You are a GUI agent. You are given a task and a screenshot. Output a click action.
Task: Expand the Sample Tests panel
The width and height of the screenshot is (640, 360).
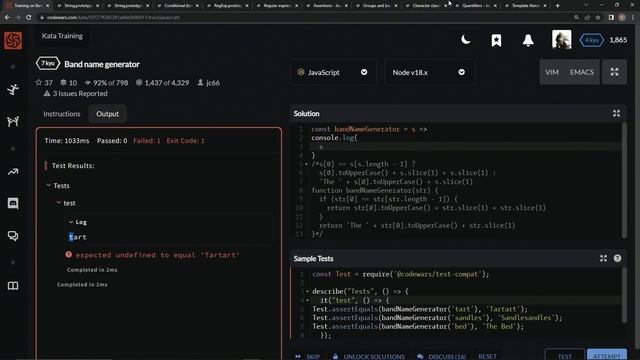[x=603, y=258]
